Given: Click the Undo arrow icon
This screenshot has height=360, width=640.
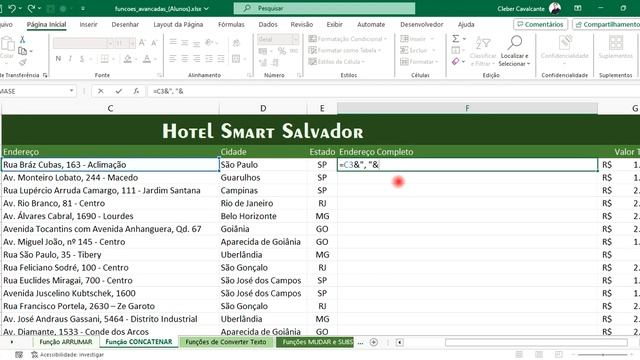Looking at the screenshot, I should pyautogui.click(x=11, y=8).
